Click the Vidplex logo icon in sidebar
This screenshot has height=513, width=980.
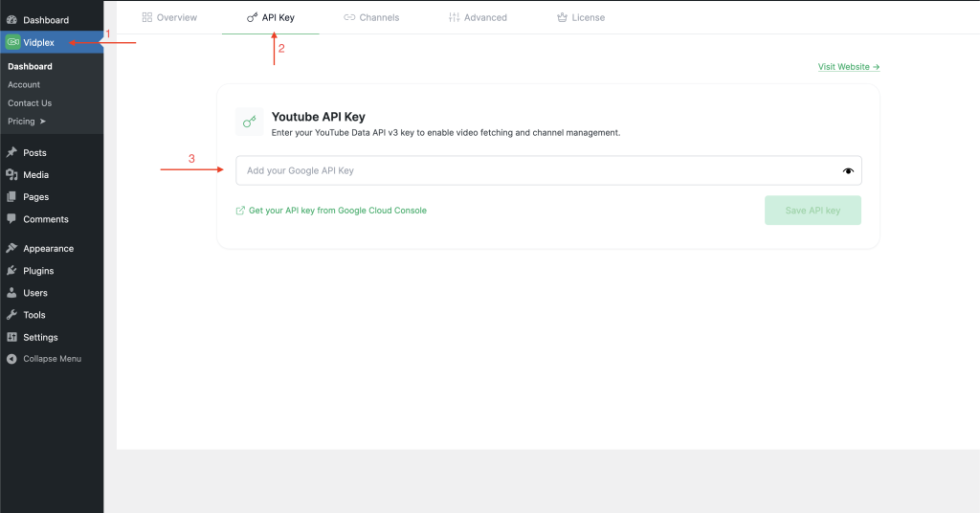[x=12, y=42]
